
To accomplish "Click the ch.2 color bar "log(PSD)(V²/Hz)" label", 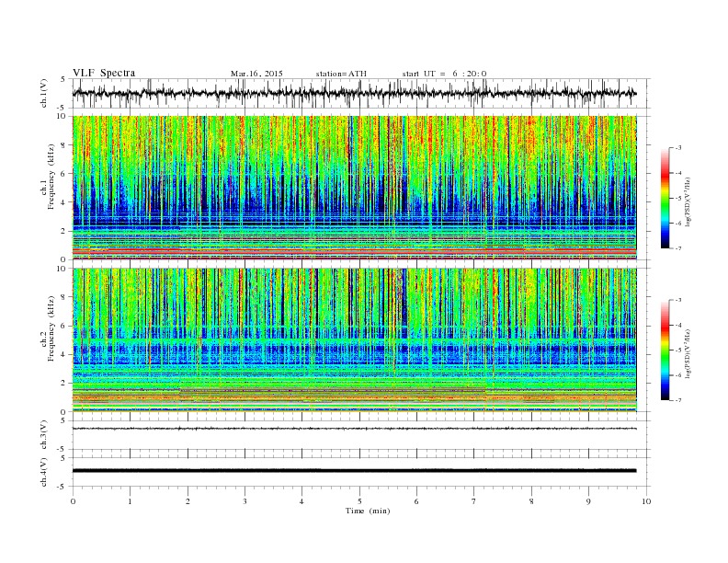I will point(689,353).
